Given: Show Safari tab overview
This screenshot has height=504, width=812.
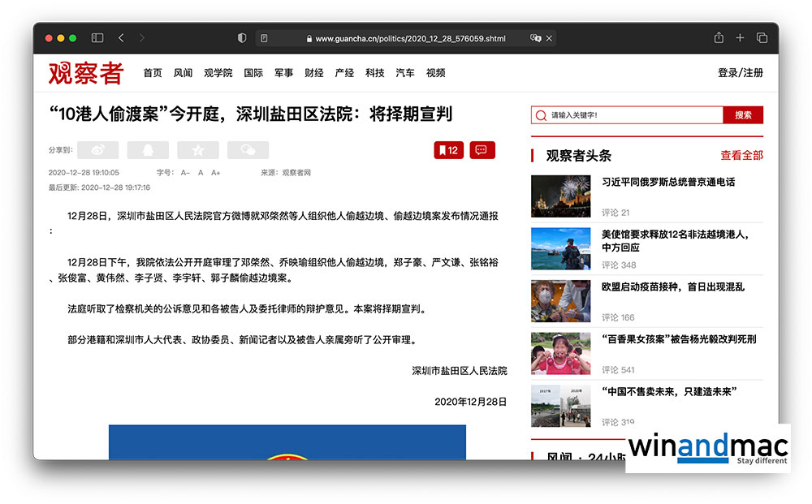Looking at the screenshot, I should point(762,38).
